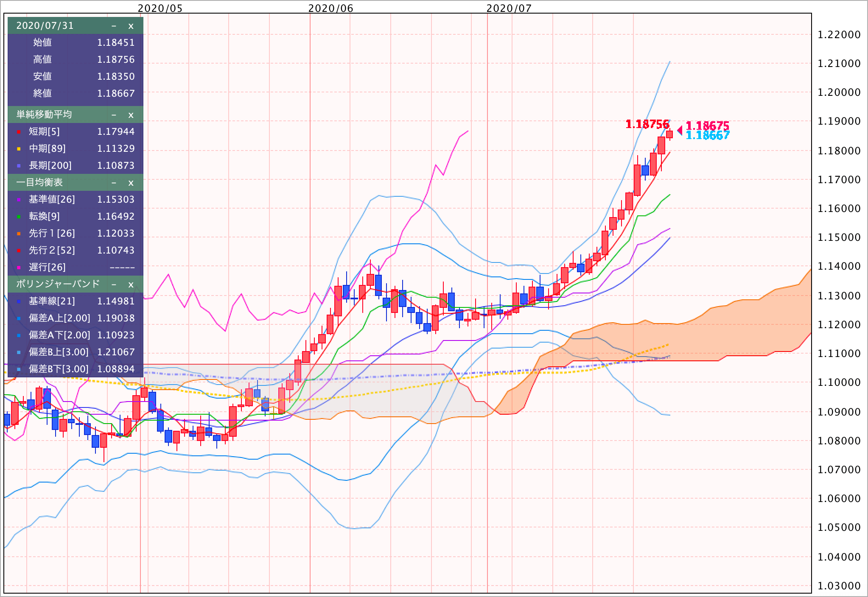Click the 2020/07 date axis label
Image resolution: width=868 pixels, height=597 pixels.
click(x=509, y=8)
